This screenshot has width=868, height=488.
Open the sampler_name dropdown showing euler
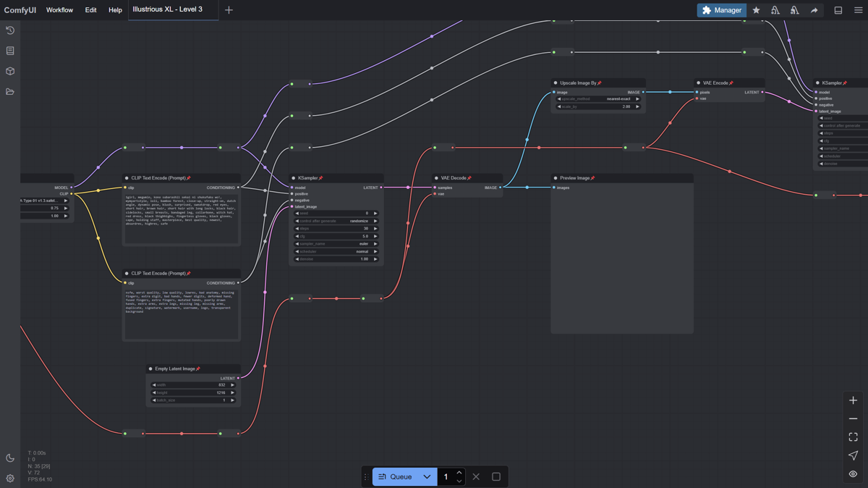tap(336, 244)
